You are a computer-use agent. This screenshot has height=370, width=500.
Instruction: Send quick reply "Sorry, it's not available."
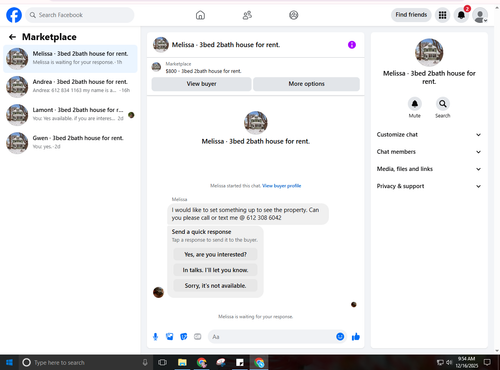tap(215, 286)
